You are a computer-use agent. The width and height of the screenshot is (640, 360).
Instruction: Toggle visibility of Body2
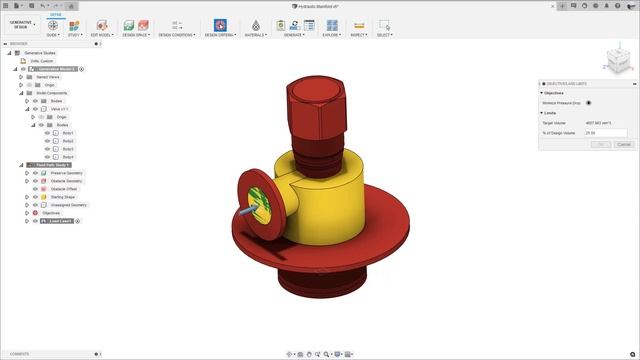(47, 141)
